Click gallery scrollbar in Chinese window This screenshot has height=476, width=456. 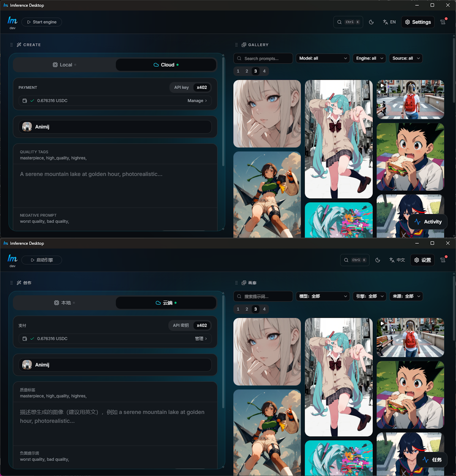(x=454, y=308)
